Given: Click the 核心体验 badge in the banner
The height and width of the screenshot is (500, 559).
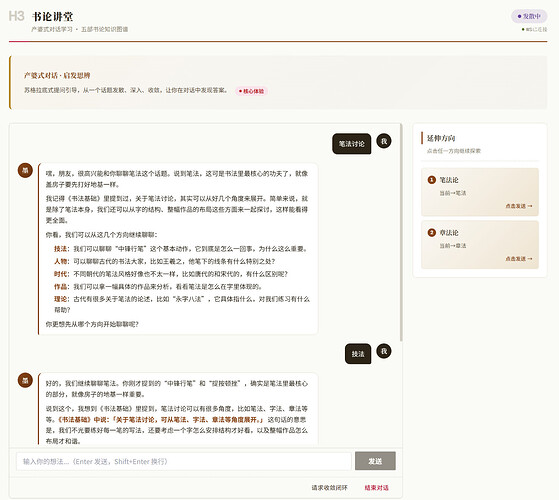Looking at the screenshot, I should [x=251, y=91].
